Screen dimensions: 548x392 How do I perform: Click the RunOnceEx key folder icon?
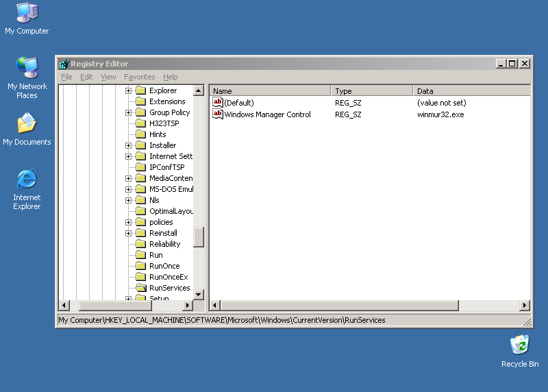click(x=141, y=277)
